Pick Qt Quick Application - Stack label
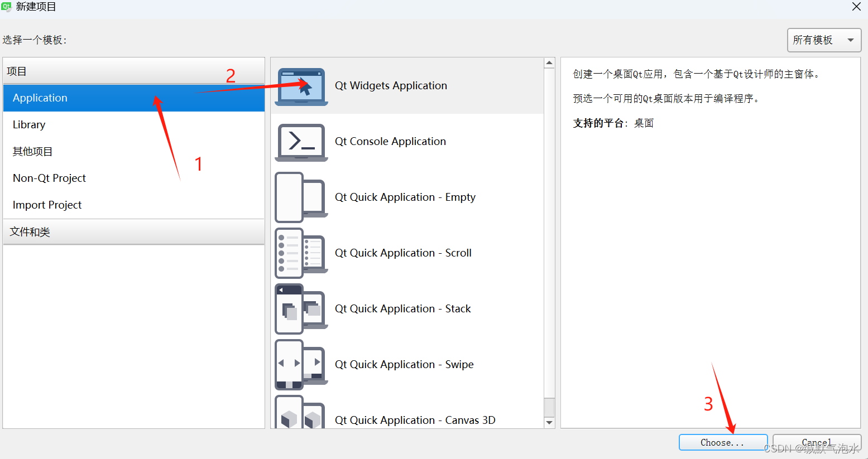 point(403,308)
